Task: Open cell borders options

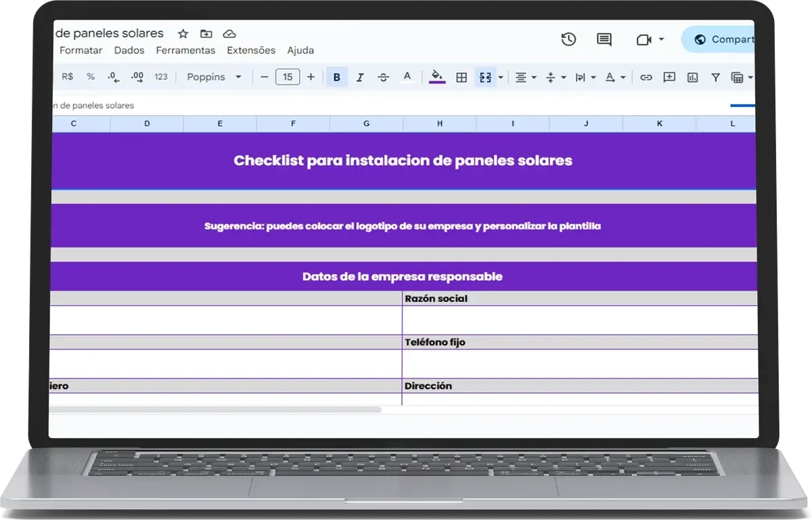Action: 461,77
